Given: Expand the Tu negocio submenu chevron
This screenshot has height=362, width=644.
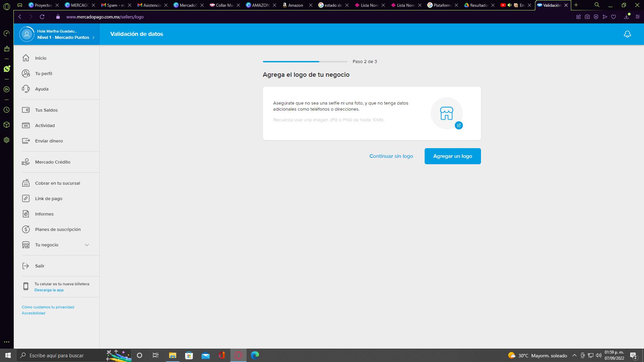Looking at the screenshot, I should [x=87, y=245].
